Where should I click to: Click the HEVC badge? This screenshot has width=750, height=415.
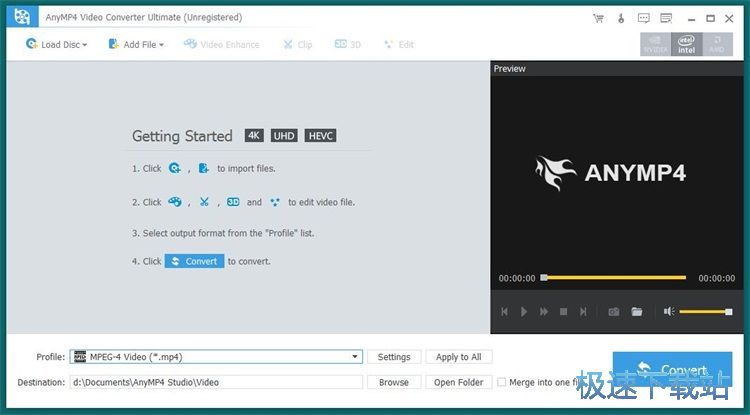(320, 135)
